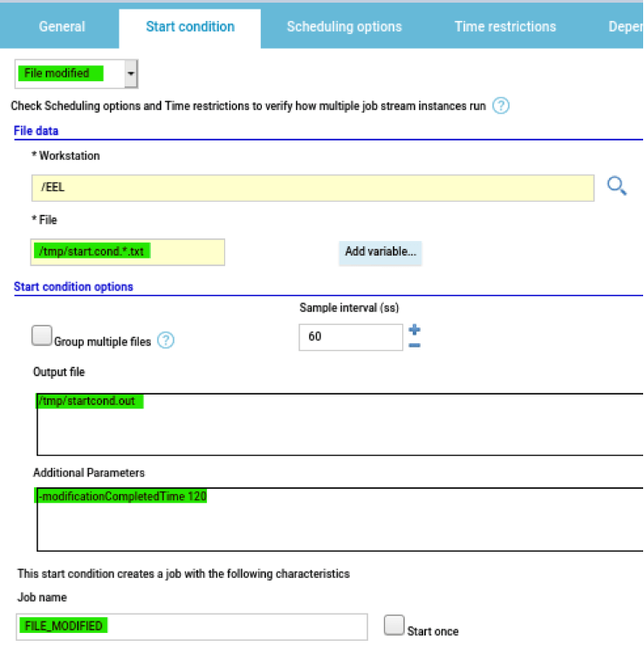This screenshot has width=644, height=646.
Task: Open the File modified condition dropdown
Action: click(x=131, y=75)
